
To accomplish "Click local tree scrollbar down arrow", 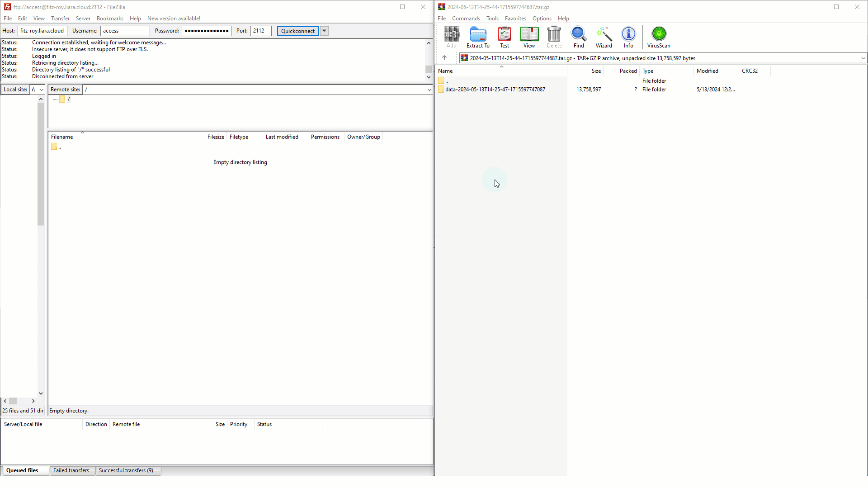I will click(41, 394).
